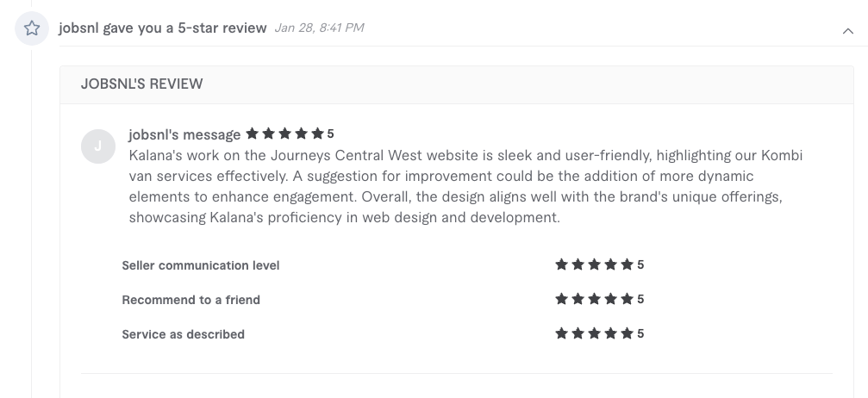Click the 'jobsnl gave you a 5-star review' heading
This screenshot has height=398, width=868.
pyautogui.click(x=163, y=28)
